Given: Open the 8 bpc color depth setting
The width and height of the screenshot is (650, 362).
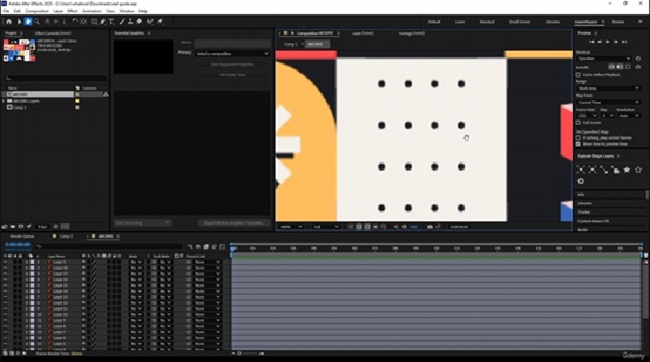Looking at the screenshot, I should coord(42,227).
